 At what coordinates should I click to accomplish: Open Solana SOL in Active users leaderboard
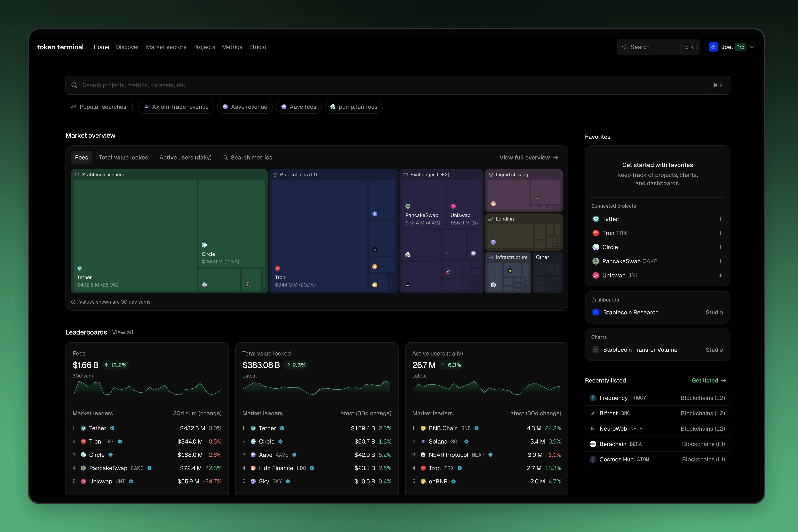coord(487,442)
